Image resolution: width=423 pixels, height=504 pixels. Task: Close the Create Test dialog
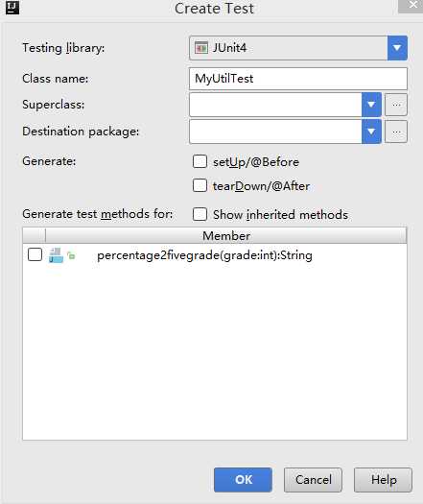click(x=411, y=6)
